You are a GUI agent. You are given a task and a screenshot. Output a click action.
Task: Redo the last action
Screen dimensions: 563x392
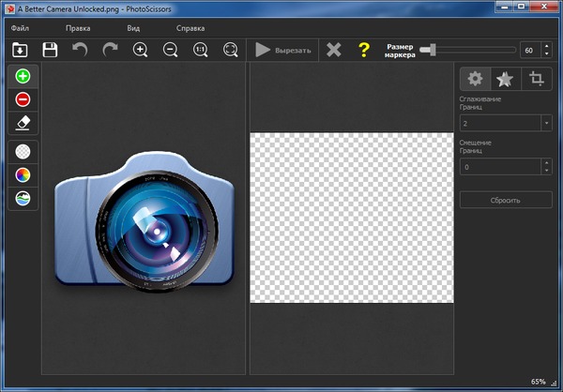(x=111, y=50)
